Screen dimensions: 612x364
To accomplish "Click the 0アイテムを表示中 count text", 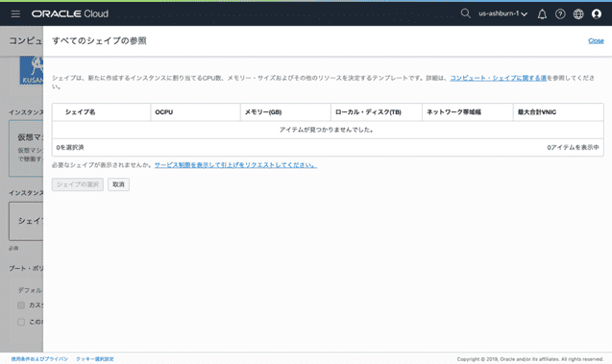I will 573,148.
